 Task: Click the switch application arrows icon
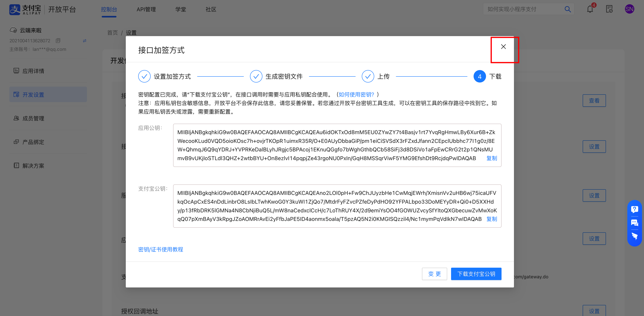[84, 41]
